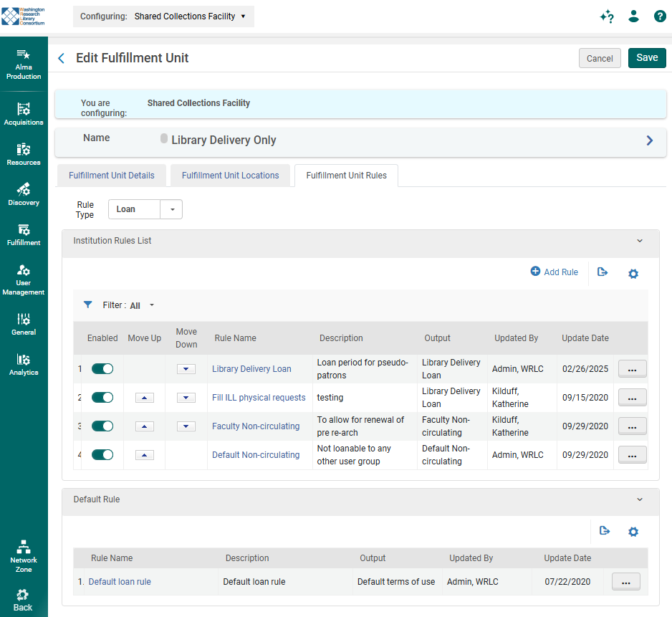Screen dimensions: 672x617
Task: Open the Fulfillment sidebar icon
Action: [x=24, y=234]
